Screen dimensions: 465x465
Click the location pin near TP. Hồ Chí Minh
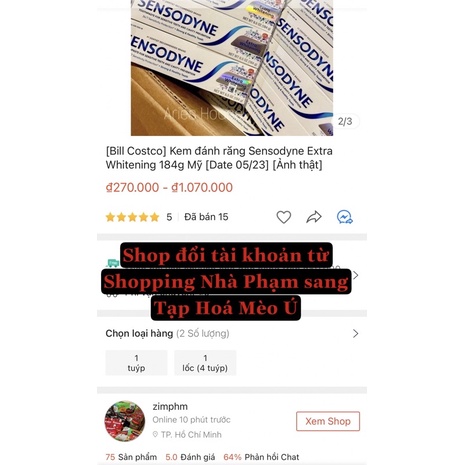tap(155, 434)
